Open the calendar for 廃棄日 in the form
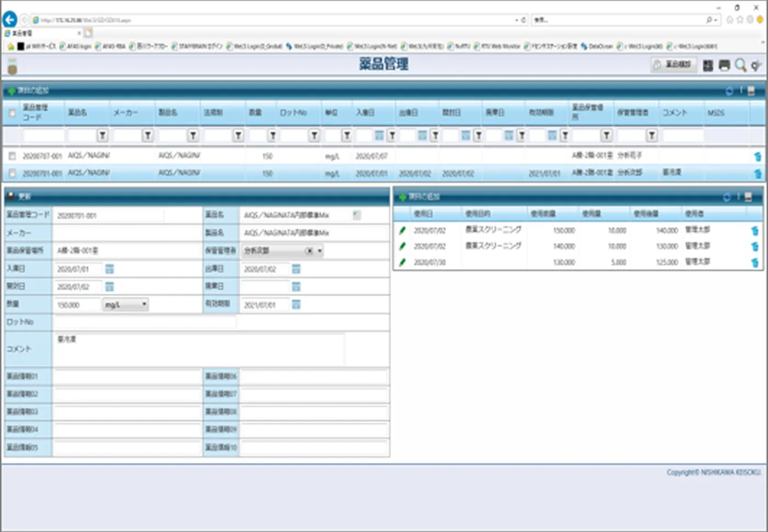This screenshot has width=768, height=532. click(296, 286)
